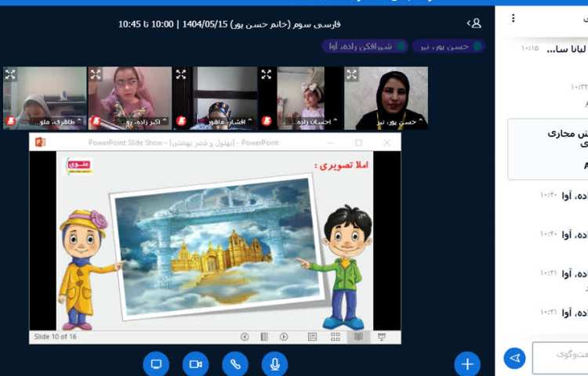Click muted mic badge on افشار، ماهور
The width and height of the screenshot is (588, 376).
point(181,121)
